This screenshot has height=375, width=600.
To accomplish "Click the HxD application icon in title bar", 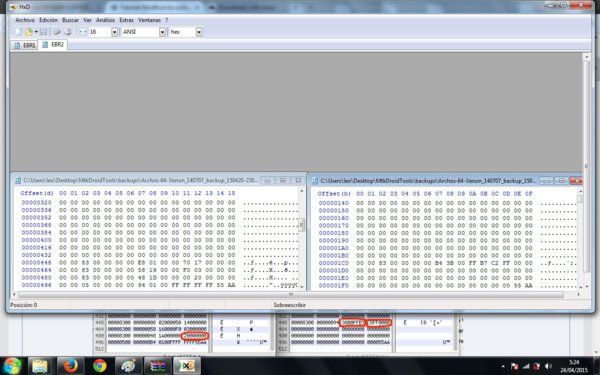I will coord(13,7).
